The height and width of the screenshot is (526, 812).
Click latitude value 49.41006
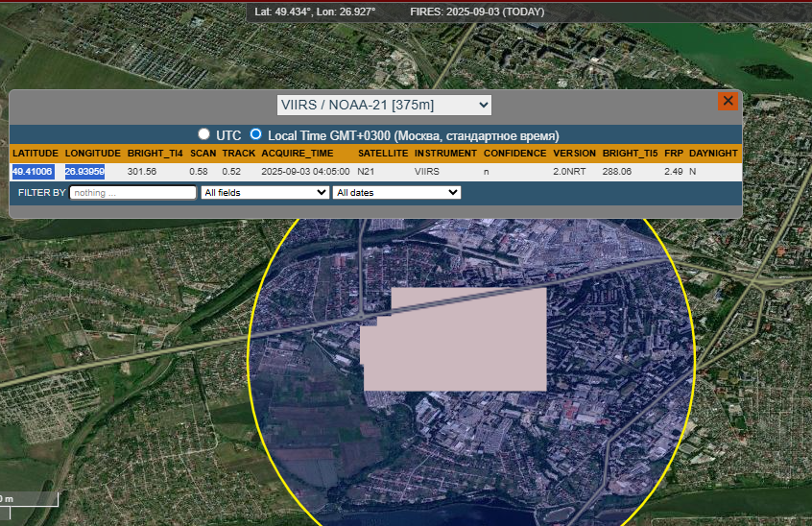[33, 172]
